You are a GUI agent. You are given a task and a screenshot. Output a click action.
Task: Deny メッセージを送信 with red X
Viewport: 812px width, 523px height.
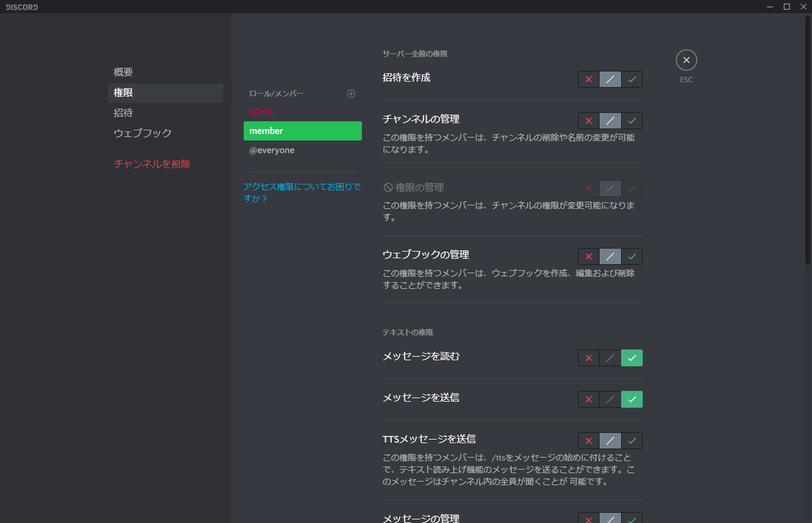589,399
